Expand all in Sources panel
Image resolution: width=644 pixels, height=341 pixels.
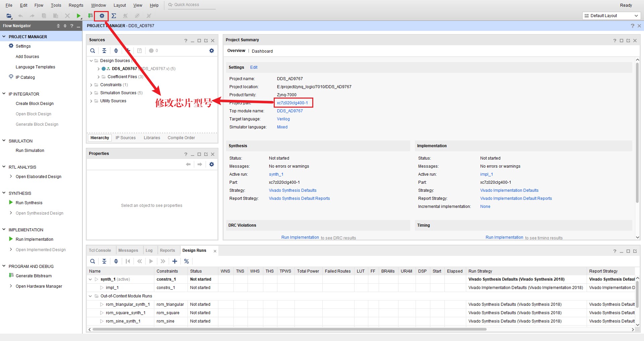pyautogui.click(x=116, y=51)
